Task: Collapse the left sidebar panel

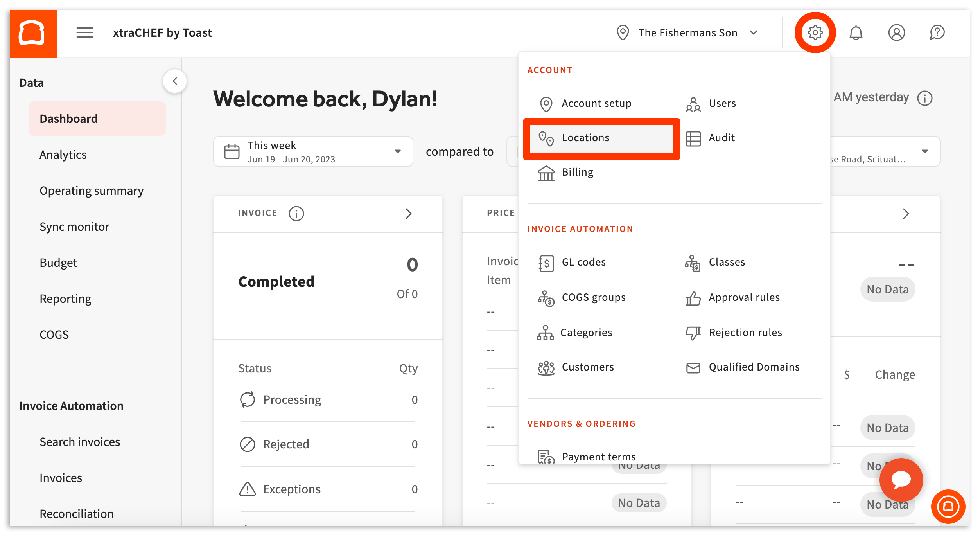Action: point(175,81)
